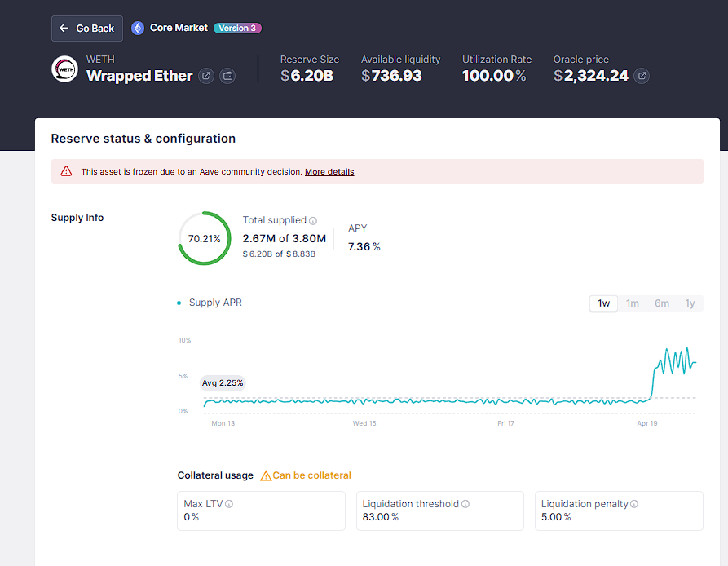Open the external link icon next to Wrapped Ether
Image resolution: width=728 pixels, height=566 pixels.
click(206, 76)
